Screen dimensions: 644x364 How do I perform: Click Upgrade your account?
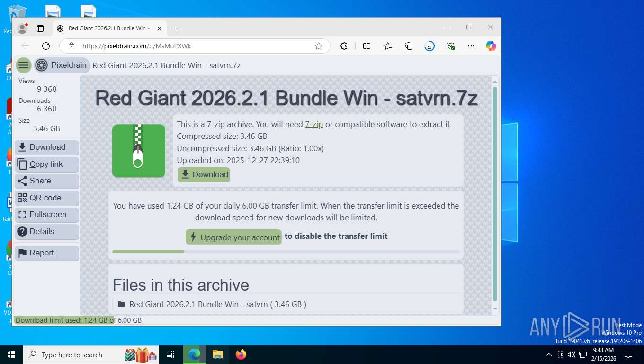(233, 237)
